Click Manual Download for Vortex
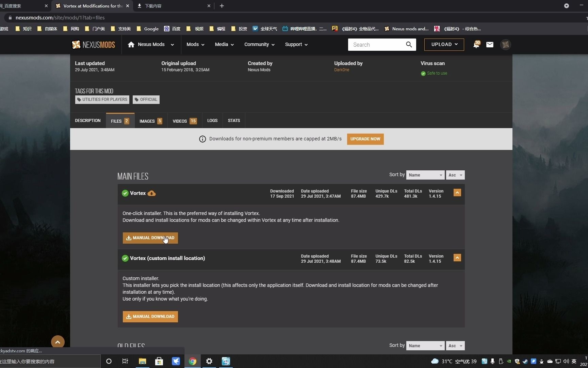The width and height of the screenshot is (588, 368). (x=150, y=238)
